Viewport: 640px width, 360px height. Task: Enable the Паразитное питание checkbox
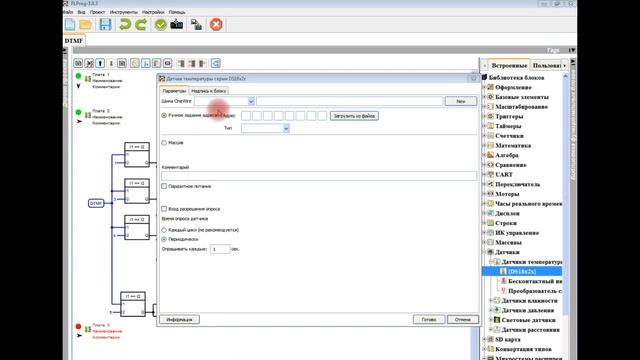pyautogui.click(x=164, y=186)
